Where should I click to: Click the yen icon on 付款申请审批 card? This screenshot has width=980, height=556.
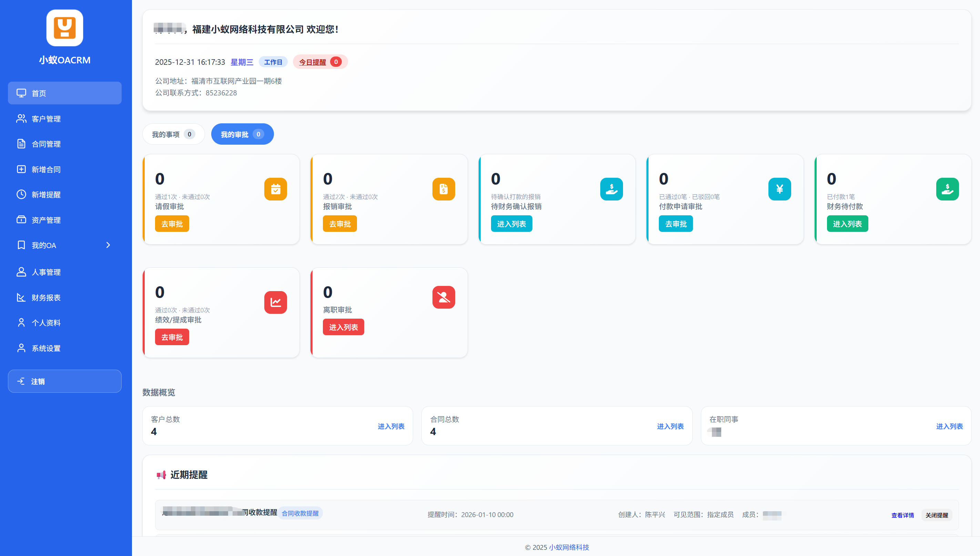point(779,189)
